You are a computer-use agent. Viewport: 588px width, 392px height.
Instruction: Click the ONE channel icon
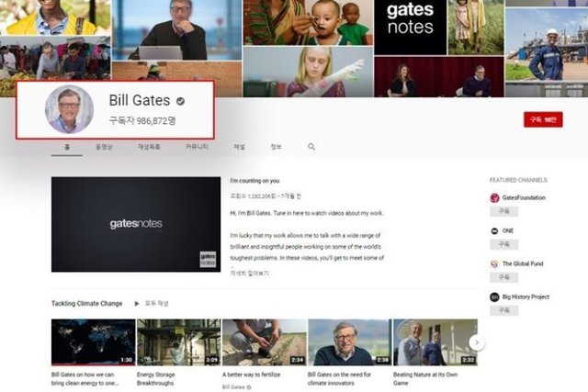494,230
